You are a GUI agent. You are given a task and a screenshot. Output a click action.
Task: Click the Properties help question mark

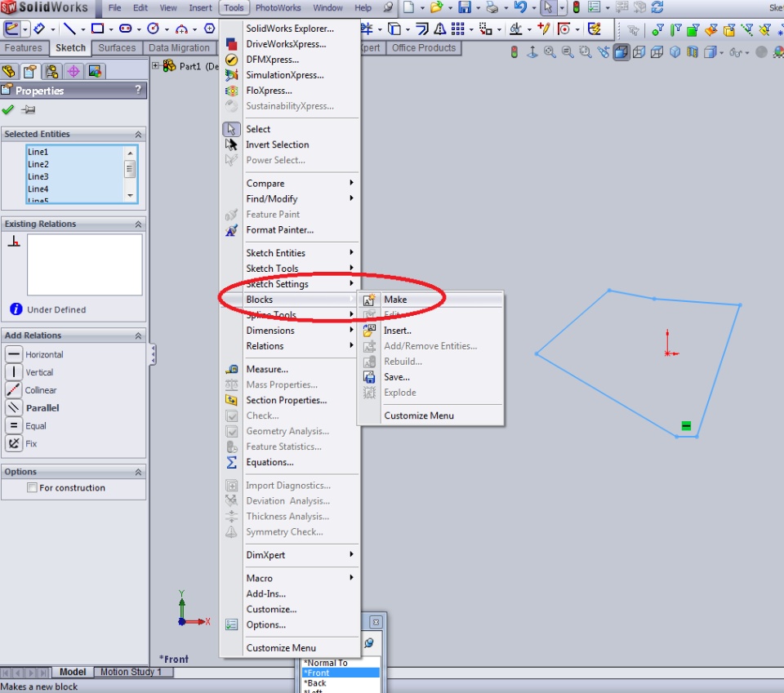139,90
